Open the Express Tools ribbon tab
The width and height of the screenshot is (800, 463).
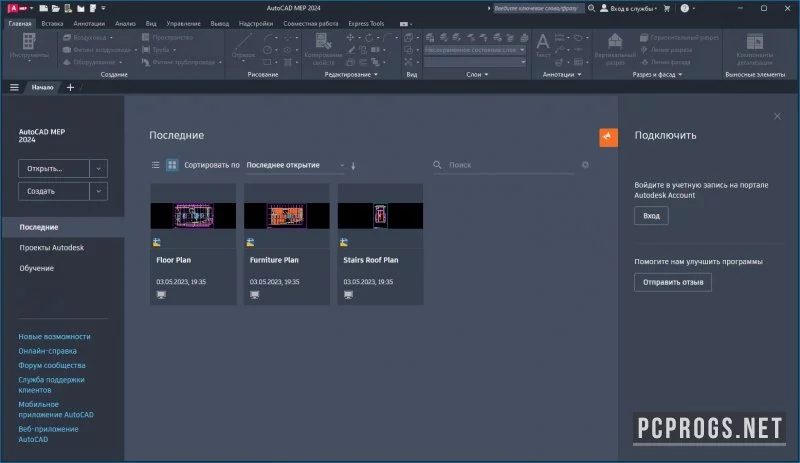(366, 23)
